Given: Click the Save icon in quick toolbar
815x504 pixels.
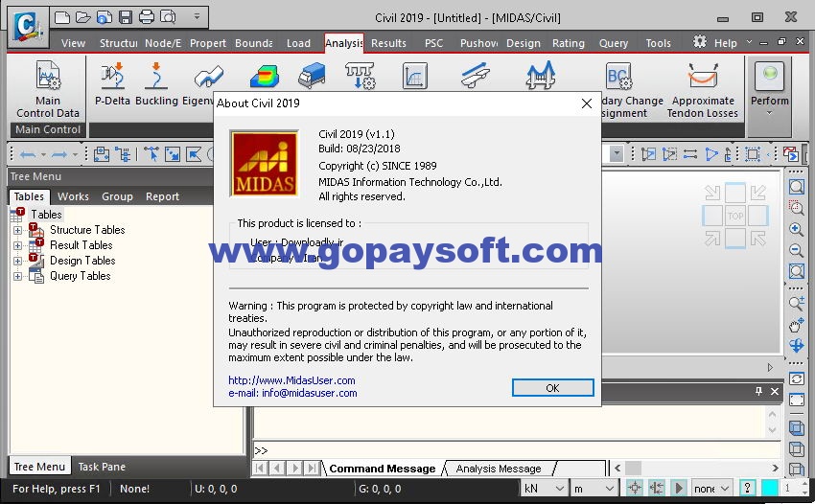Looking at the screenshot, I should (126, 17).
